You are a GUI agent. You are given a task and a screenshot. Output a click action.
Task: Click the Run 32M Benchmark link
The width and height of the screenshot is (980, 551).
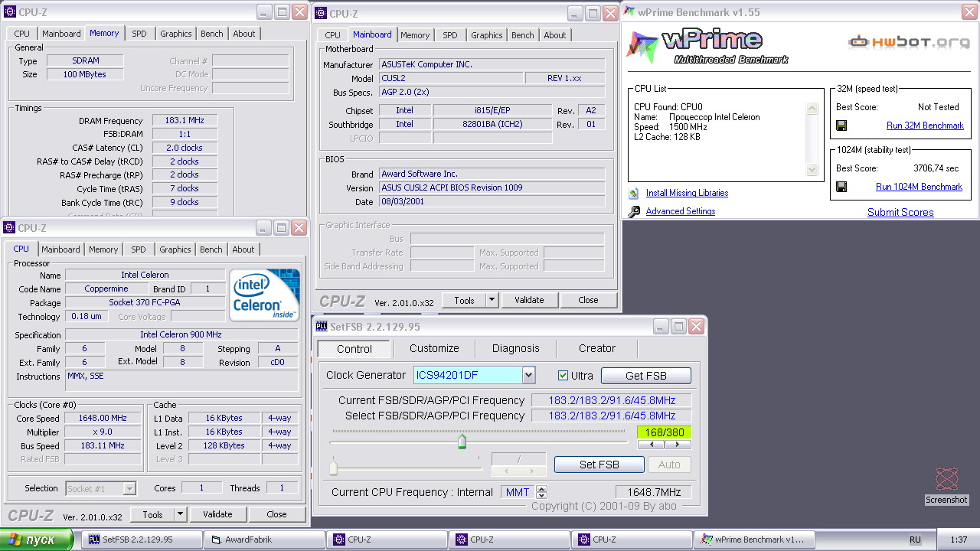point(925,126)
